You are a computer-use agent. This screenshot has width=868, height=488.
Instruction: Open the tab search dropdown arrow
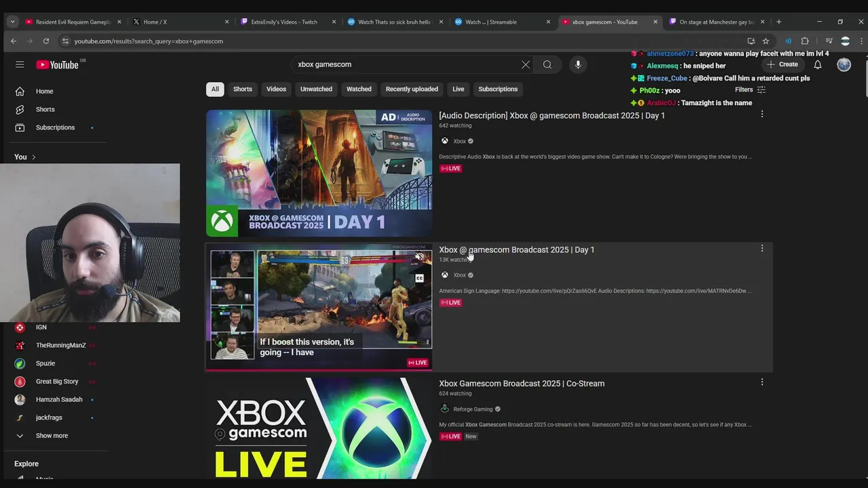click(x=12, y=22)
